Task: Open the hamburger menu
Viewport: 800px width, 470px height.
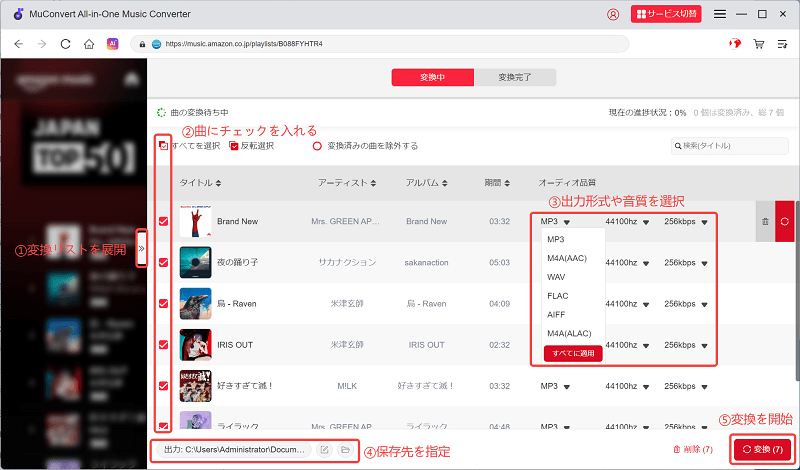Action: (720, 14)
